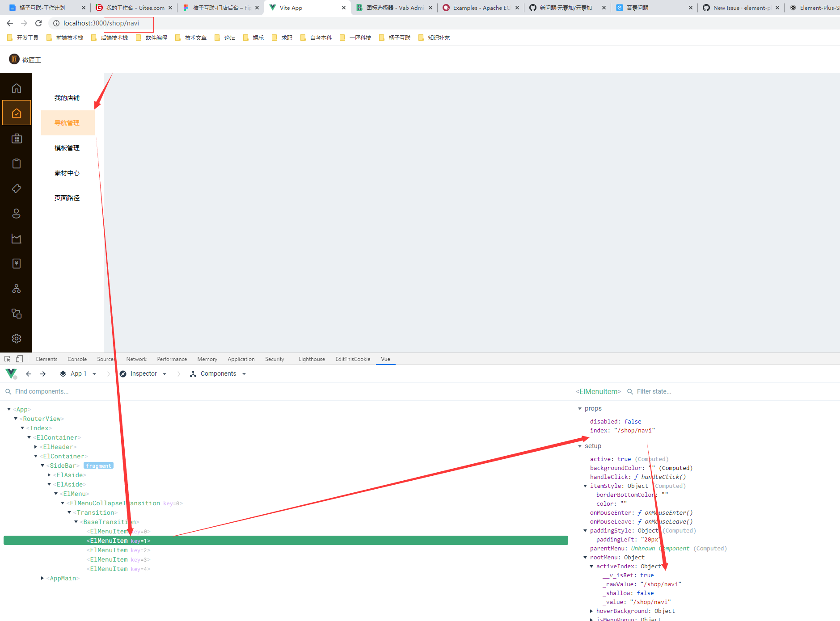
Task: Open the 模板管理 menu item
Action: click(68, 148)
